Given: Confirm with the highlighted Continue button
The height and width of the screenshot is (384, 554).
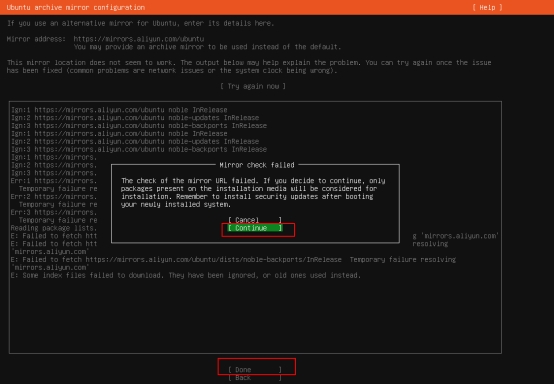Looking at the screenshot, I should 255,228.
